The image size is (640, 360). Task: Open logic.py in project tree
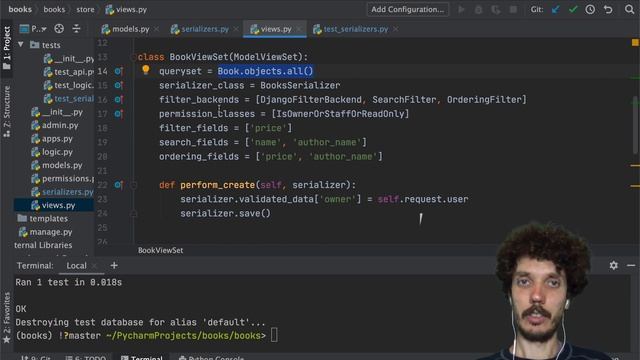[x=52, y=152]
